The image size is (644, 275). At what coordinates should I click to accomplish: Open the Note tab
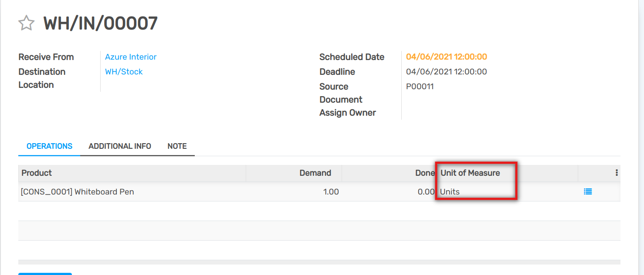pyautogui.click(x=177, y=146)
